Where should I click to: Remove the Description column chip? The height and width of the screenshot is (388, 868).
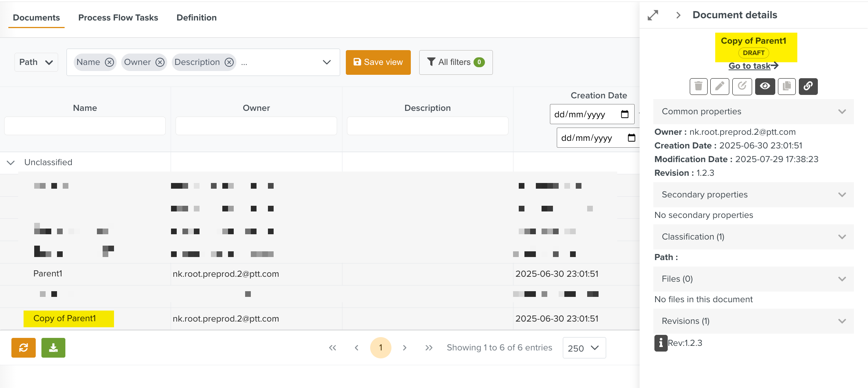229,62
